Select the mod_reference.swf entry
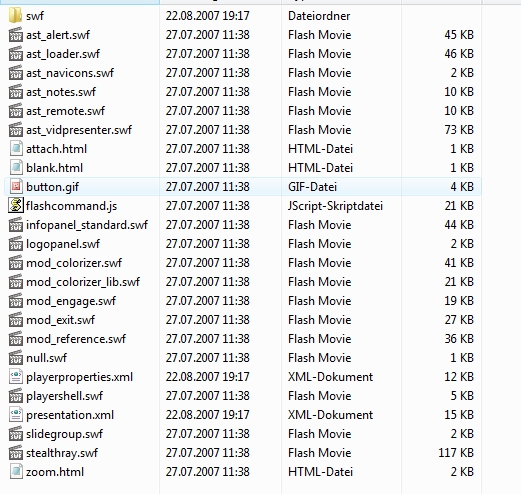Screen dimensions: 521x494 76,339
